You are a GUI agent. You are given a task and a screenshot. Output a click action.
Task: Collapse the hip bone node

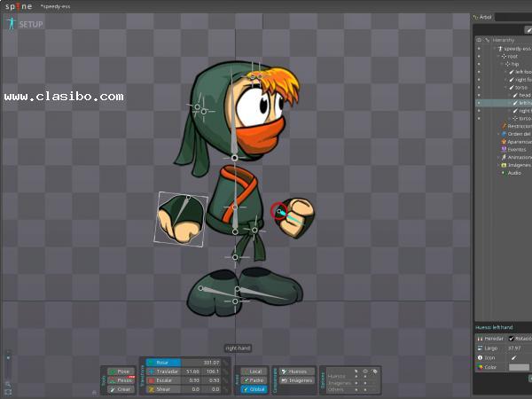pos(502,64)
